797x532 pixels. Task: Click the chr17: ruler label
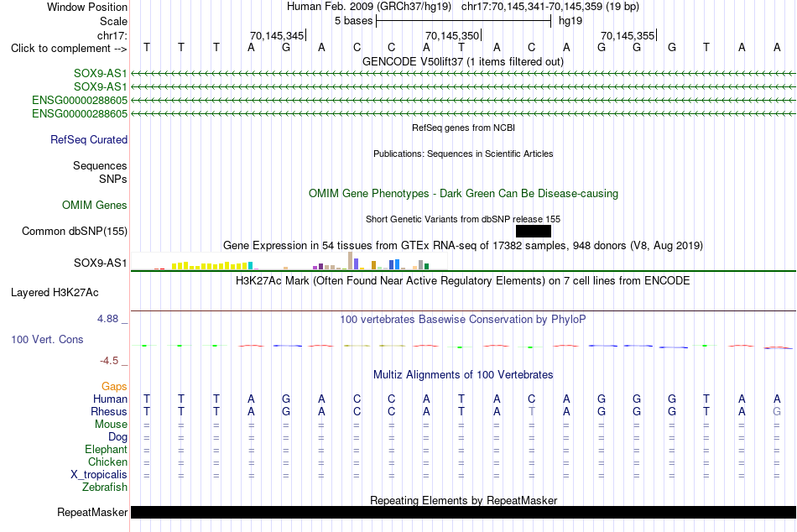pos(112,35)
